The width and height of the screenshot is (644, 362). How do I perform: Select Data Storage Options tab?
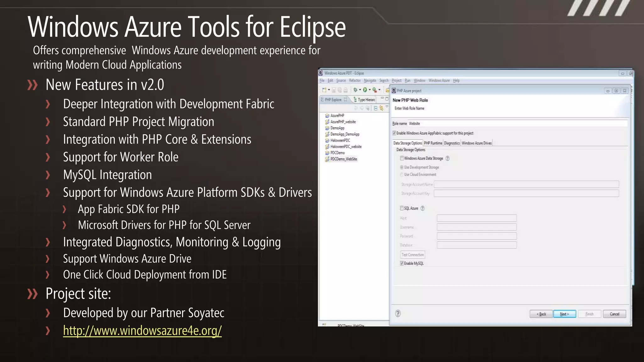408,143
